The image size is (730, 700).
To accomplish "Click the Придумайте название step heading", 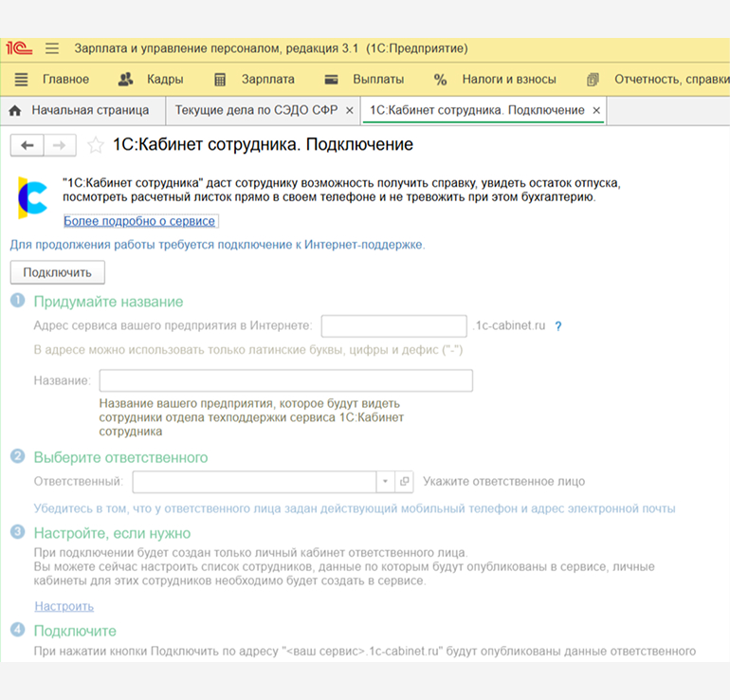I will tap(108, 302).
